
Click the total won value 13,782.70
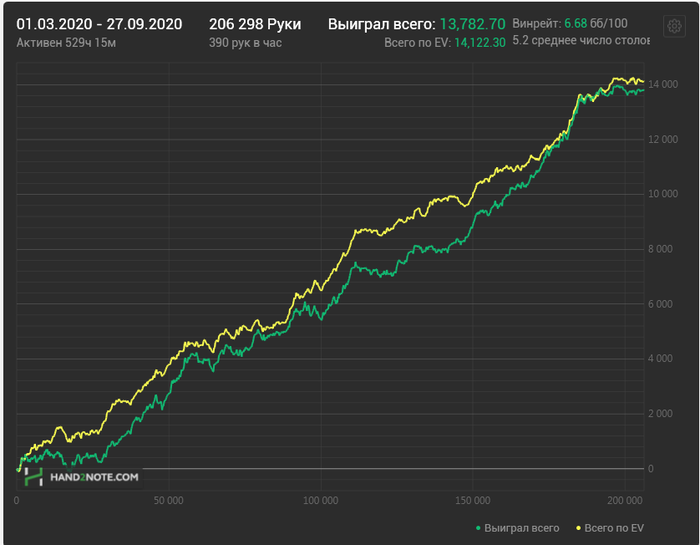pyautogui.click(x=472, y=24)
